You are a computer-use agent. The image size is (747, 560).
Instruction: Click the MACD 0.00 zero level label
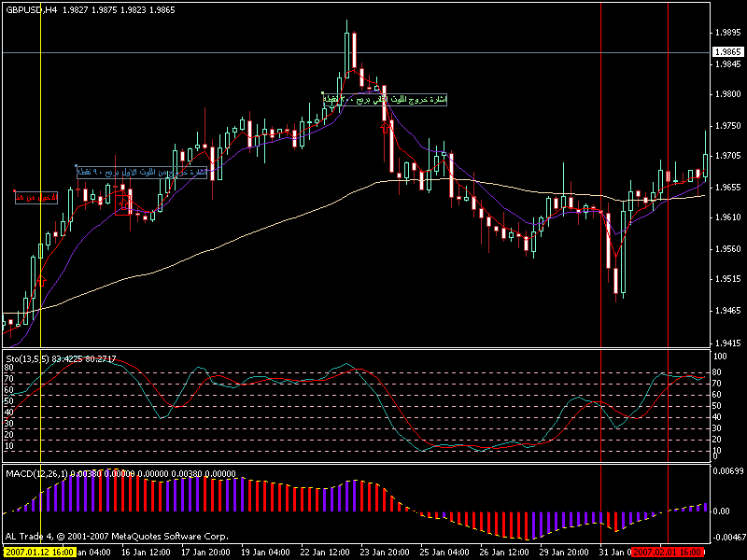tap(721, 511)
